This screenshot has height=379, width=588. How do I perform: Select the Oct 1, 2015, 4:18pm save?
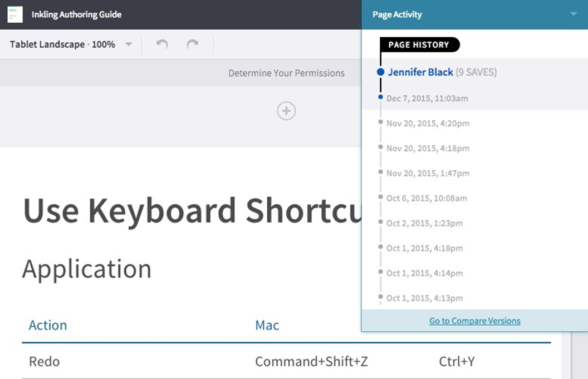coord(424,248)
